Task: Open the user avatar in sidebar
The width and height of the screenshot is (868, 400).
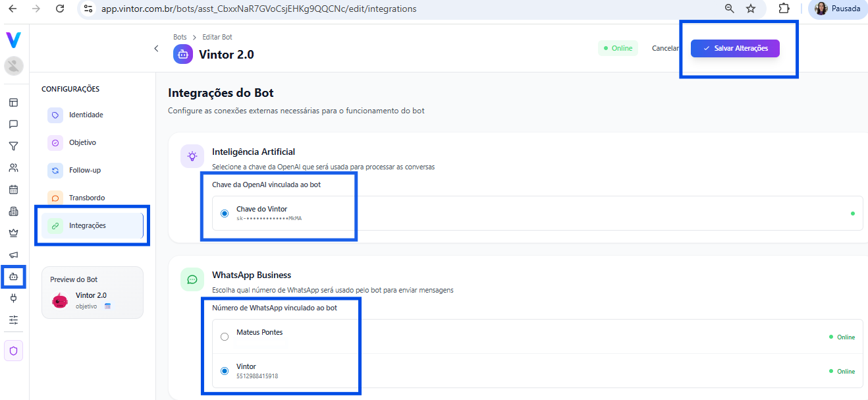Action: click(14, 65)
